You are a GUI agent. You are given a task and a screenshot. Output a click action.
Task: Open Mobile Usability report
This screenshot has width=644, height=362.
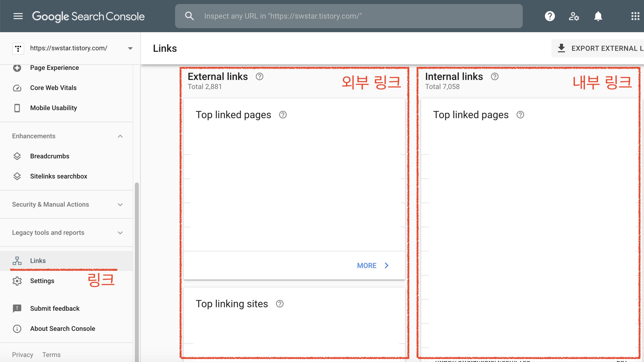click(x=53, y=108)
